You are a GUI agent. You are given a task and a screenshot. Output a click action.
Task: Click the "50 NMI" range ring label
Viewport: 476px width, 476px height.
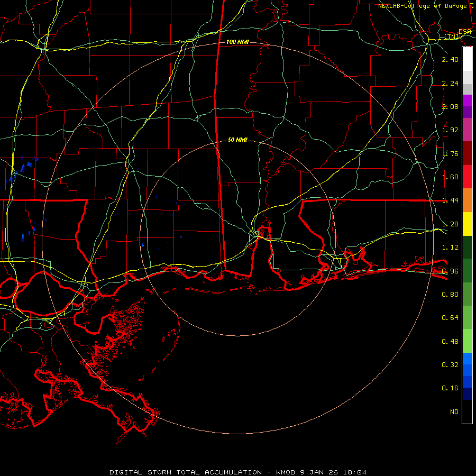click(x=237, y=140)
